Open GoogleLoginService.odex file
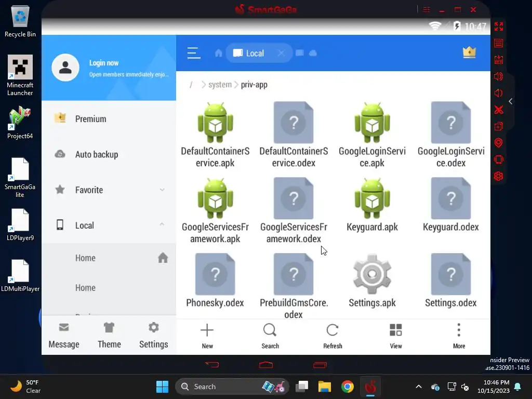Viewport: 532px width, 399px height. pos(450,135)
